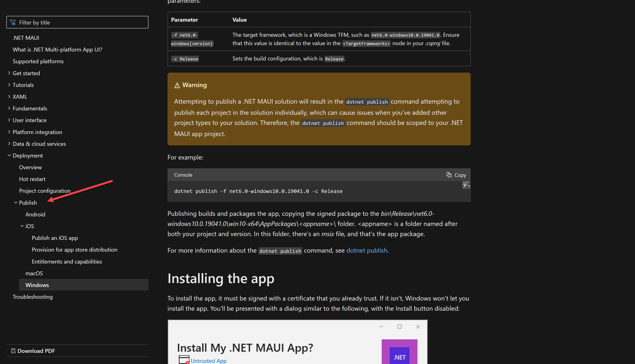
Task: Open the Troubleshooting page
Action: 32,297
